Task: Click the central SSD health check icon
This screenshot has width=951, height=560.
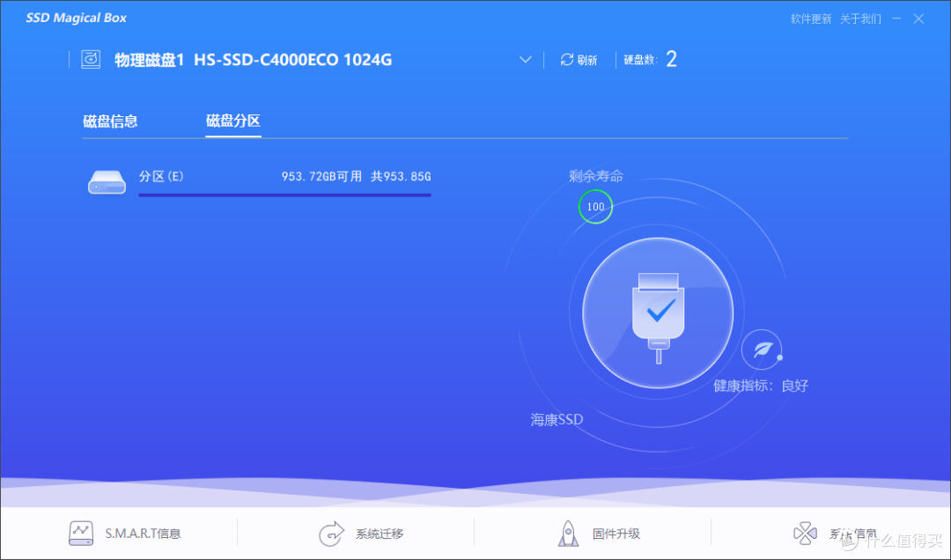Action: 658,313
